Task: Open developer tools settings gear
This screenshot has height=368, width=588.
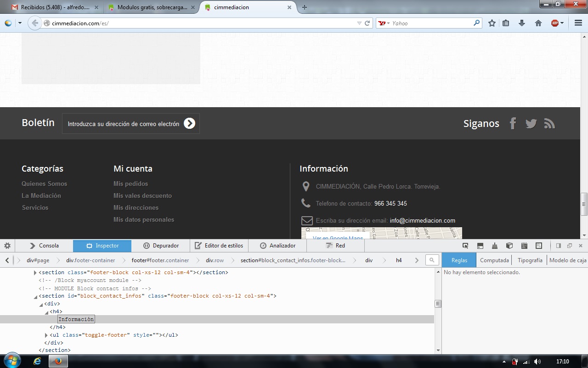Action: tap(7, 246)
